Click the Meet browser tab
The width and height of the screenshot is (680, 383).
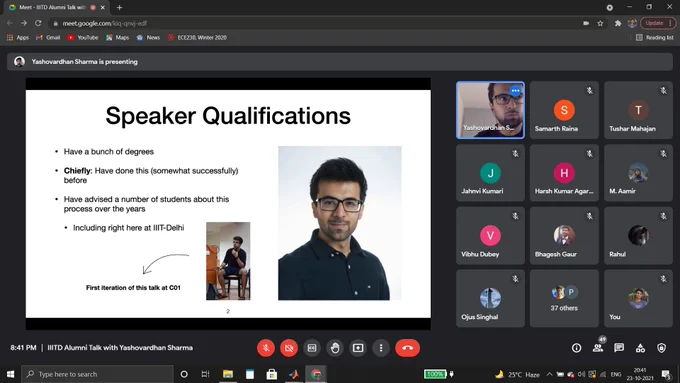point(56,7)
